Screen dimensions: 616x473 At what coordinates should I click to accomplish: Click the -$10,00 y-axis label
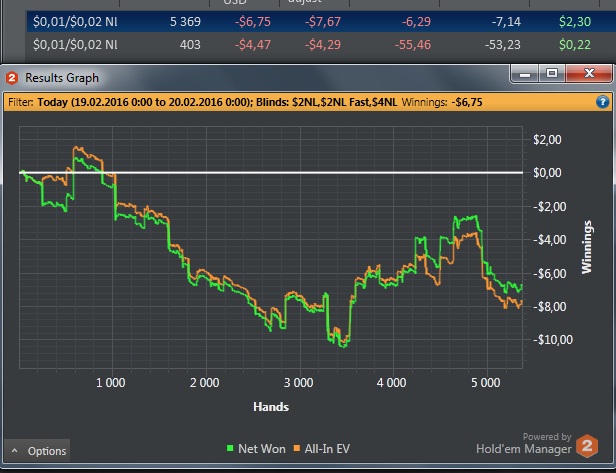click(x=553, y=339)
